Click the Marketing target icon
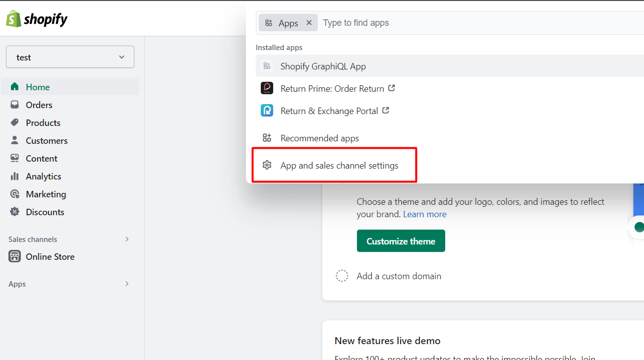Screen dimensions: 644x360 click(15, 194)
